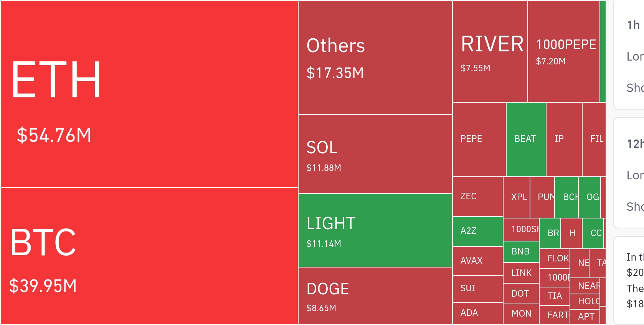The height and width of the screenshot is (325, 644).
Task: Click the ETH liquidation tile
Action: (149, 94)
